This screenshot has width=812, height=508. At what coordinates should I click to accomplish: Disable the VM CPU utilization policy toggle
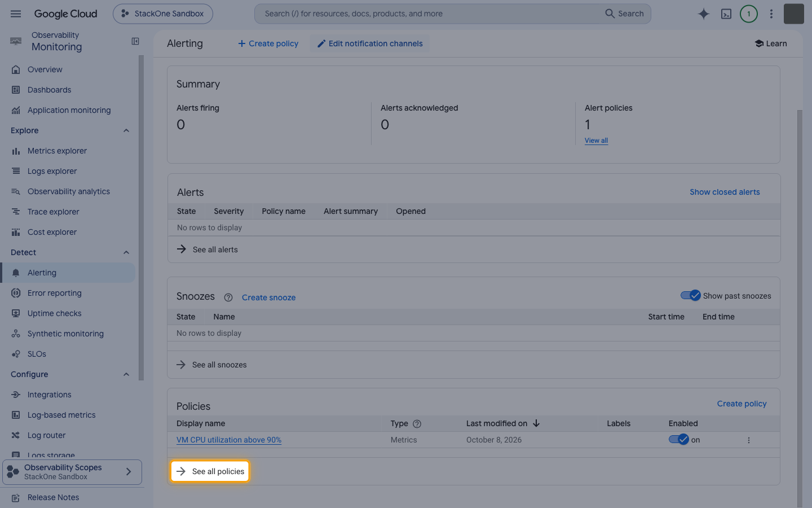coord(679,439)
